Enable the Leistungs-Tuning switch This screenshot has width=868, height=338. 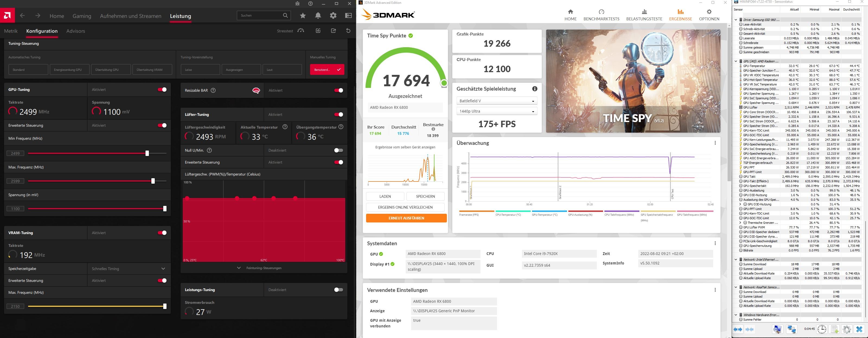(338, 290)
